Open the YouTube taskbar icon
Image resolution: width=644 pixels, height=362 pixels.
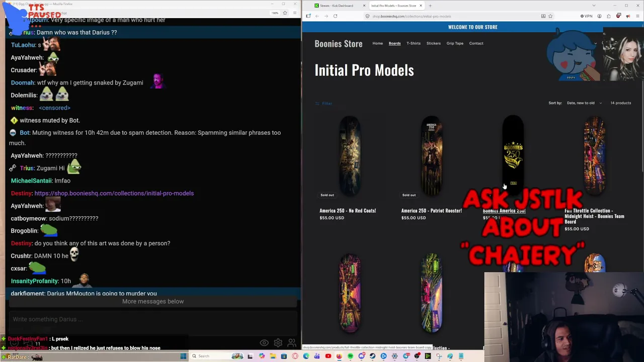click(x=328, y=356)
